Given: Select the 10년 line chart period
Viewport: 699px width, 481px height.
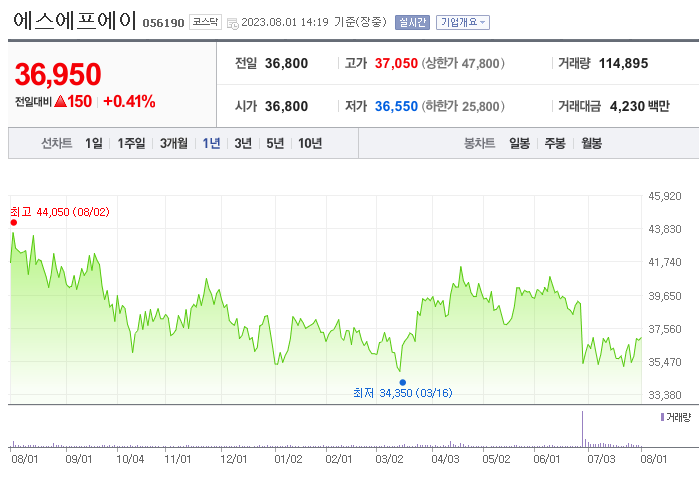Looking at the screenshot, I should 310,144.
